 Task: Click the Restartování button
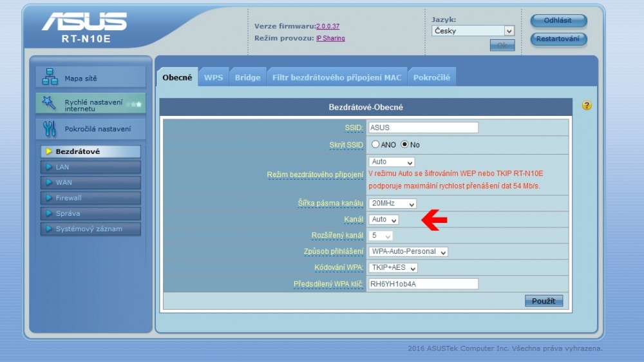tap(558, 39)
